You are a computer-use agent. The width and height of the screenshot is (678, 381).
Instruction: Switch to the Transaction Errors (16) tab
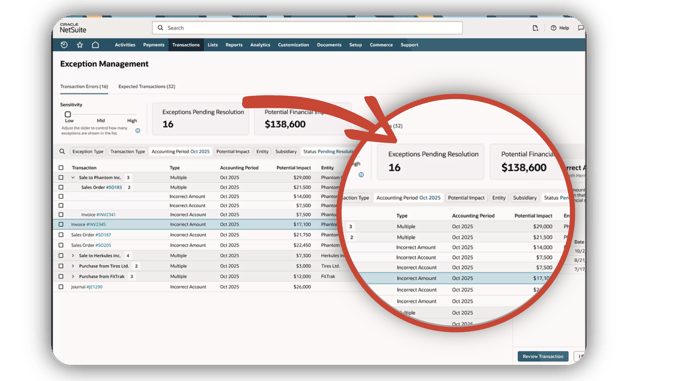click(x=84, y=86)
